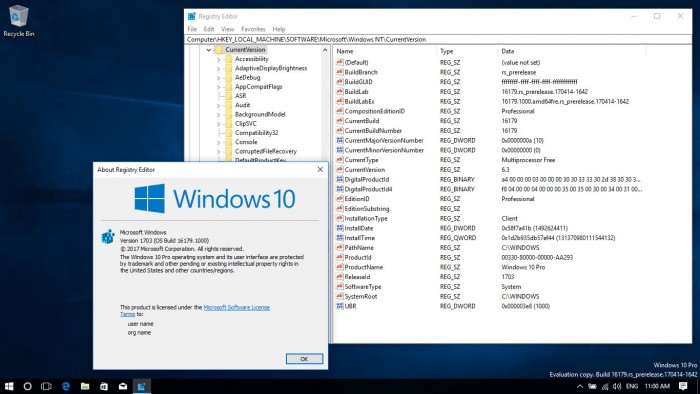Image resolution: width=700 pixels, height=394 pixels.
Task: Select the BuildGUID value icon
Action: [x=340, y=82]
